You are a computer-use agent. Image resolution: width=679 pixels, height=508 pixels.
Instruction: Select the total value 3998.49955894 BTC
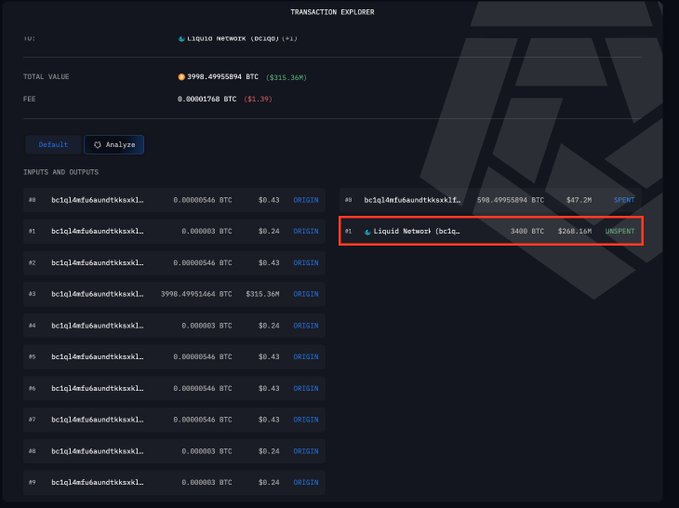(223, 77)
